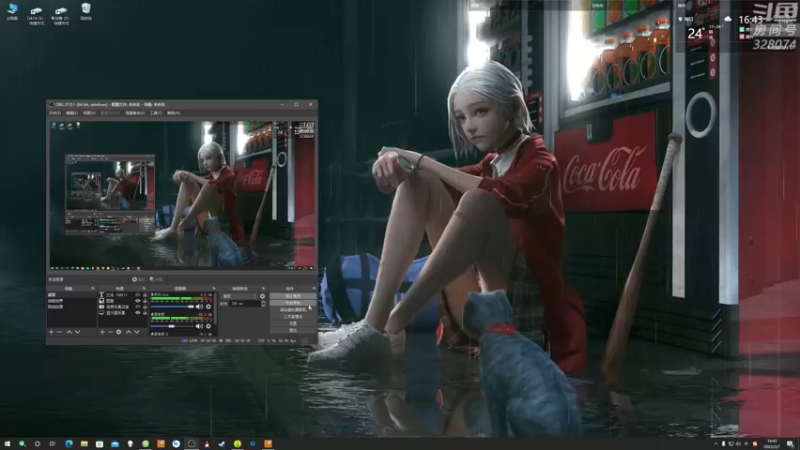This screenshot has width=800, height=450.
Task: Add a new scene in Scenes panel
Action: [51, 332]
